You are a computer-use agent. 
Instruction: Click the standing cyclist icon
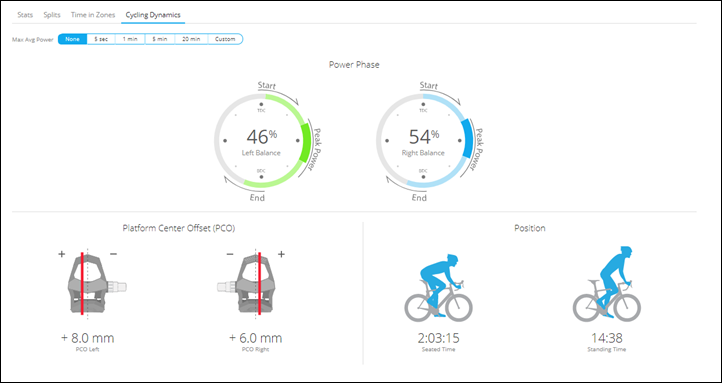(x=607, y=284)
